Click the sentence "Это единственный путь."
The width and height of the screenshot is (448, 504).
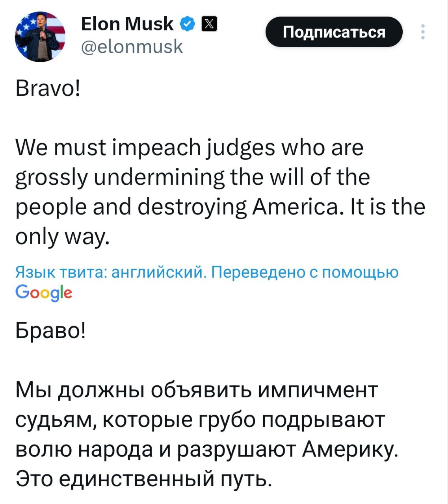tap(143, 479)
